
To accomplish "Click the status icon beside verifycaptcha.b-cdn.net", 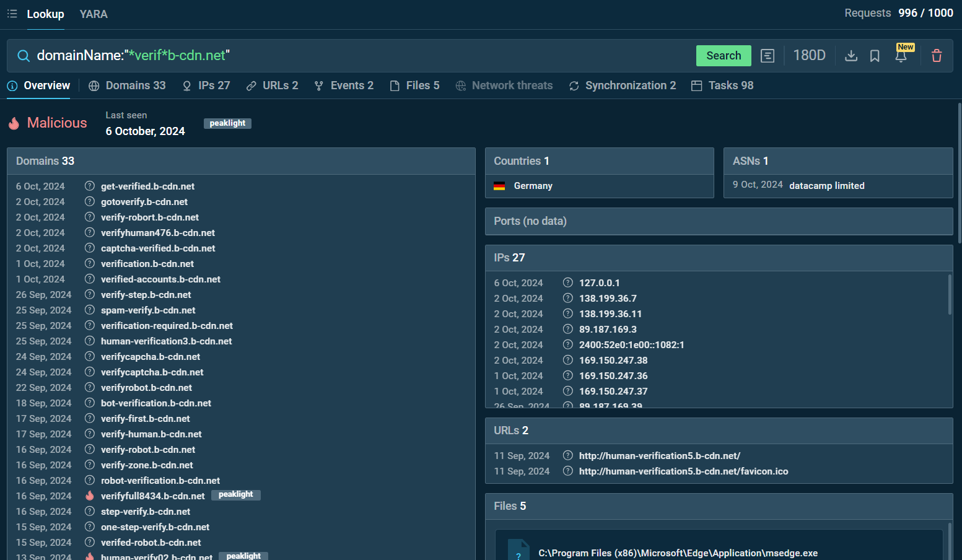I will coord(90,372).
